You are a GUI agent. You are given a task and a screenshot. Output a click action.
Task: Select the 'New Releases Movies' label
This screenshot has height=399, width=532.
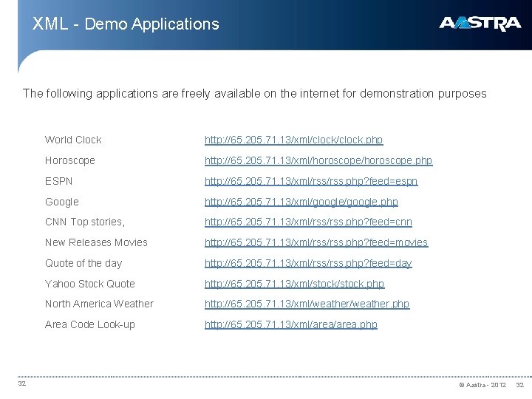(x=96, y=242)
